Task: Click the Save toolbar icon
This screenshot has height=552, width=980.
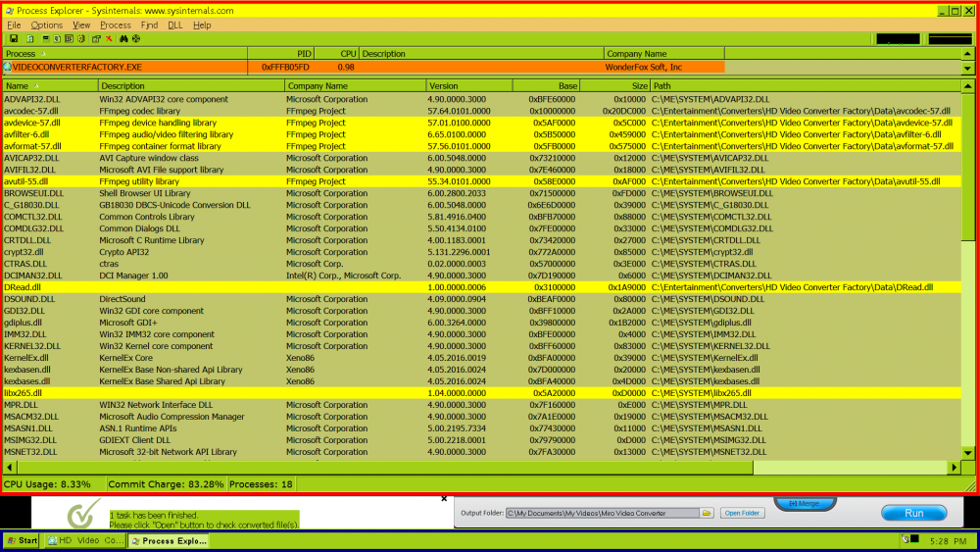Action: tap(15, 39)
